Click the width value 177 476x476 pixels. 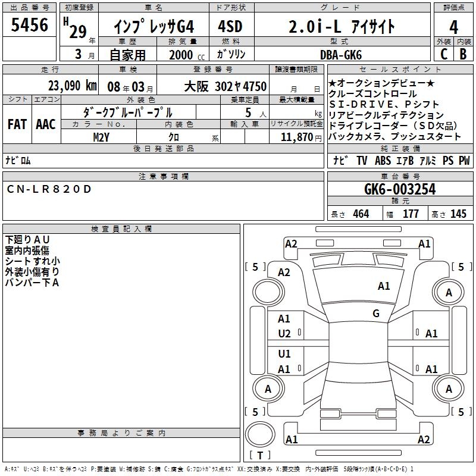pyautogui.click(x=411, y=214)
